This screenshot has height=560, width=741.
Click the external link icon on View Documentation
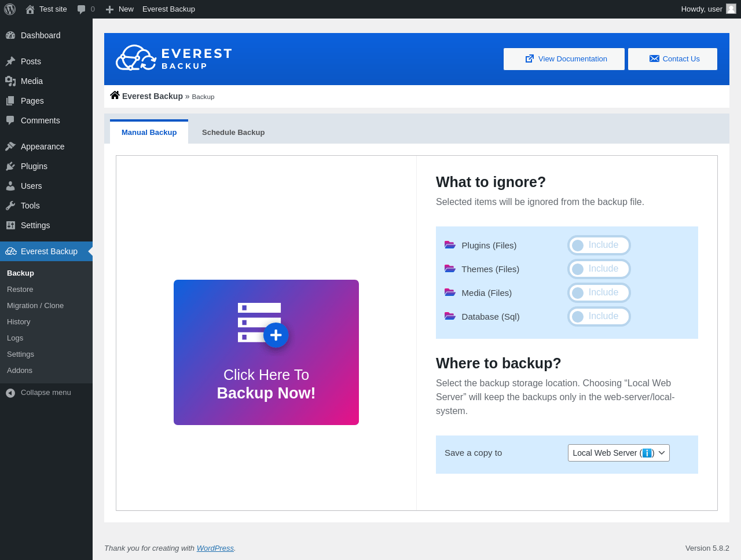click(x=530, y=58)
